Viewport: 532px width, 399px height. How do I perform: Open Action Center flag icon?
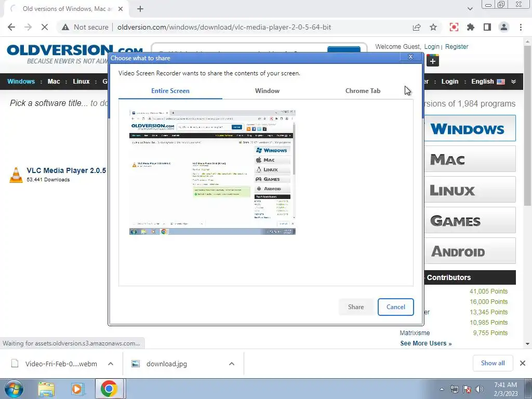(467, 389)
